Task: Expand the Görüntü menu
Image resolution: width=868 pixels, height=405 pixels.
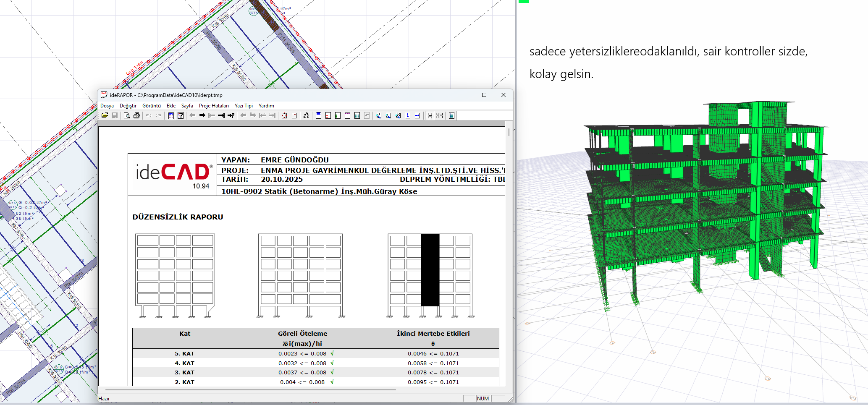Action: coord(151,106)
